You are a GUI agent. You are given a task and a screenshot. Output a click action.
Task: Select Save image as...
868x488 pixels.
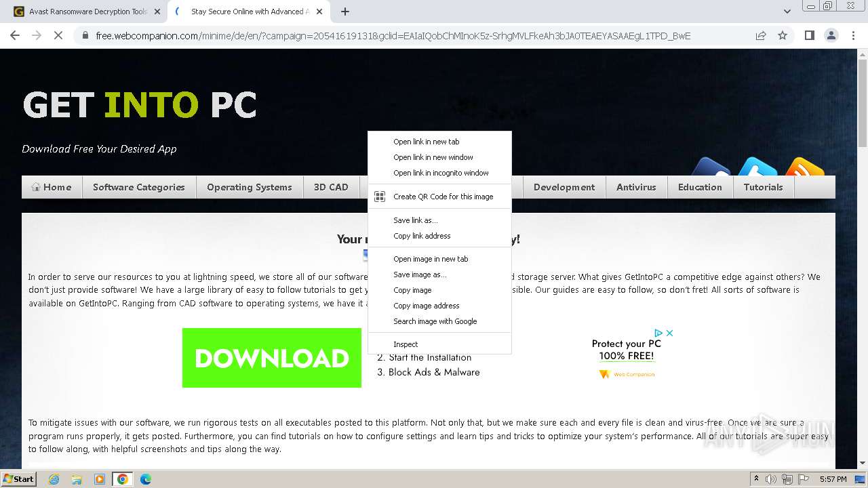pos(439,274)
